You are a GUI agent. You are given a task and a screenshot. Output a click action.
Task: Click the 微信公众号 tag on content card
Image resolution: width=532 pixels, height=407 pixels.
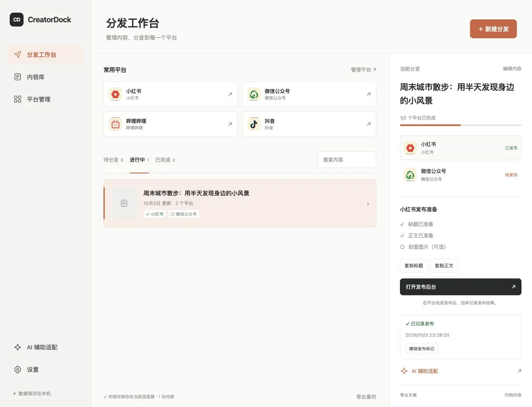pos(184,214)
